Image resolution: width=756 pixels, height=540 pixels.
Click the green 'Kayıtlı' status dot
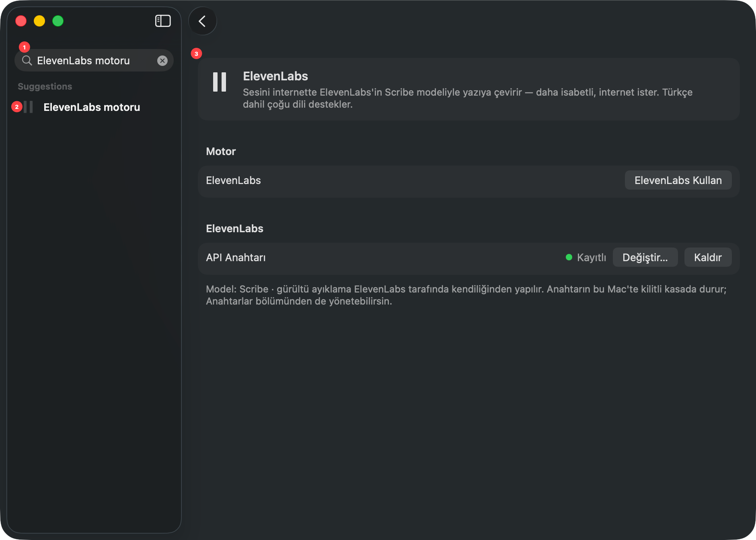pyautogui.click(x=569, y=258)
